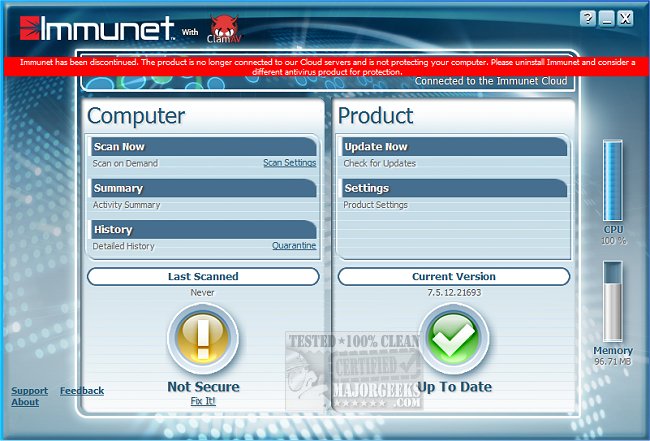The image size is (650, 441).
Task: Click 'Connected to the Immunet Cloud' status text
Action: click(x=491, y=81)
